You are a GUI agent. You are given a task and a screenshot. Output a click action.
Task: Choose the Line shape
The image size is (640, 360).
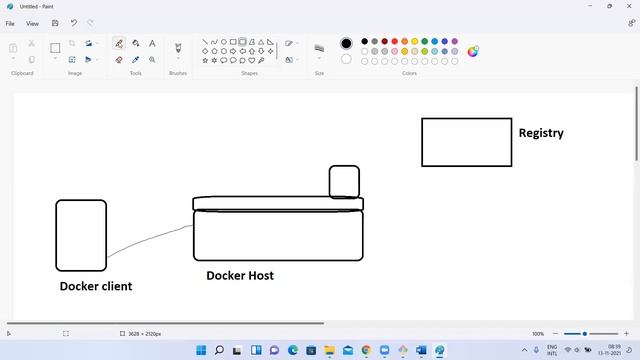click(x=205, y=42)
